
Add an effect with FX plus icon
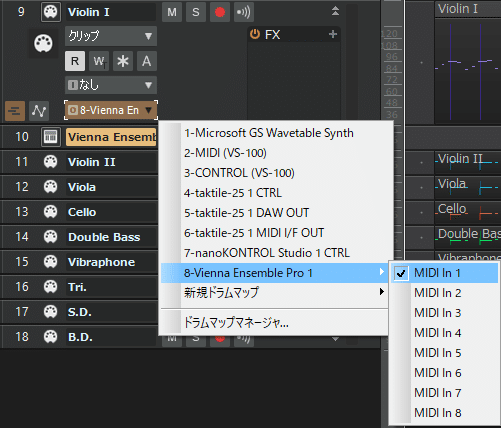333,34
